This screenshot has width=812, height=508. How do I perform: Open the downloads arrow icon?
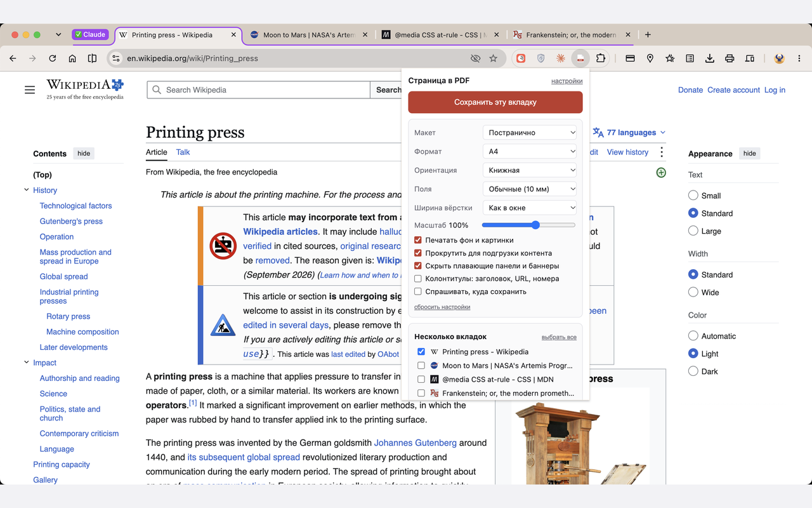[710, 58]
